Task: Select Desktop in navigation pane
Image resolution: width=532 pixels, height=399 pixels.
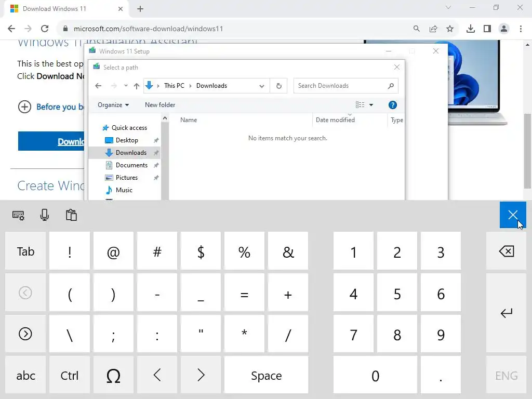Action: (x=127, y=140)
